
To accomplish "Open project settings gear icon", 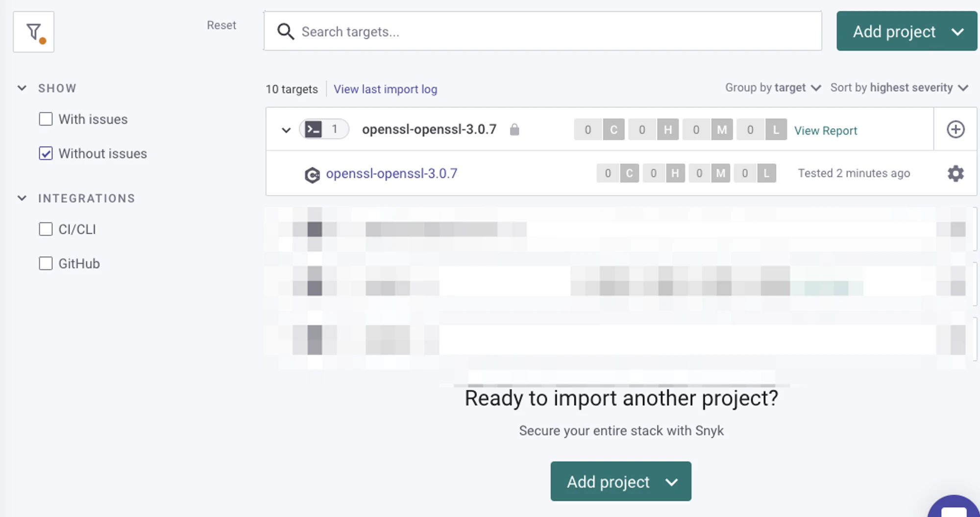I will coord(955,173).
